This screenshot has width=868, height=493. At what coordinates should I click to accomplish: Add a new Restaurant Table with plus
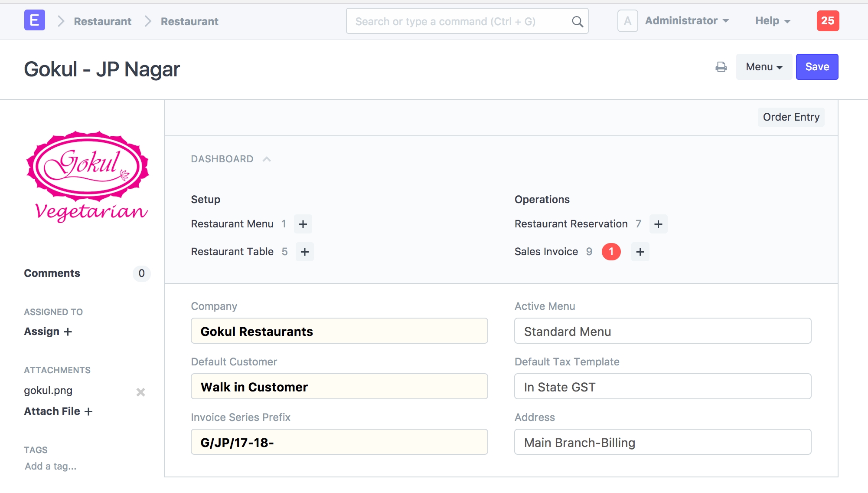pos(305,252)
